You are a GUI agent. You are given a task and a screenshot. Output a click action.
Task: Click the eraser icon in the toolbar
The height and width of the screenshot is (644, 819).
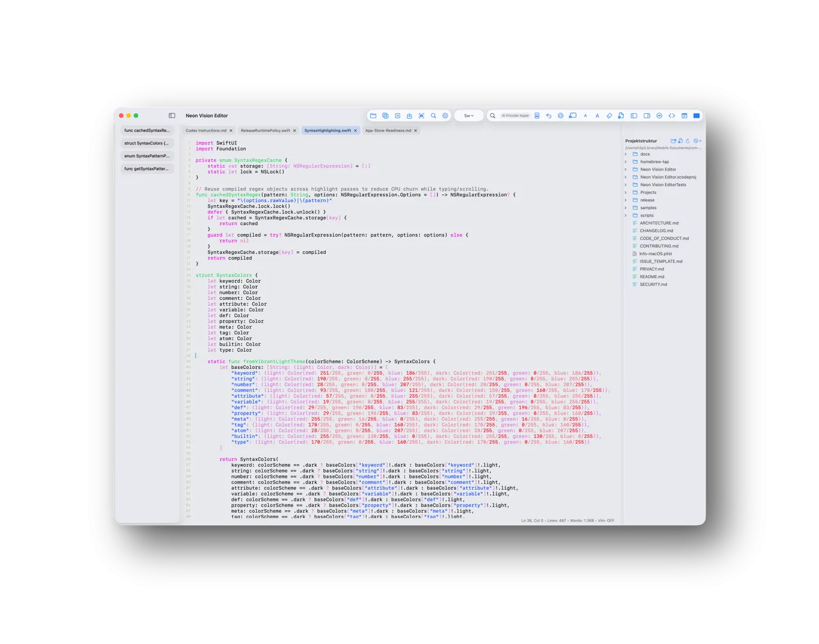pyautogui.click(x=609, y=116)
